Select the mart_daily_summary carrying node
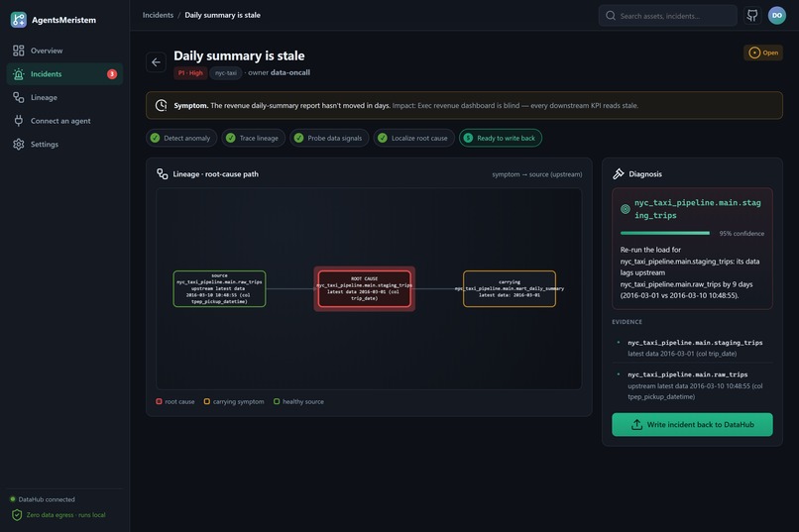 point(510,288)
